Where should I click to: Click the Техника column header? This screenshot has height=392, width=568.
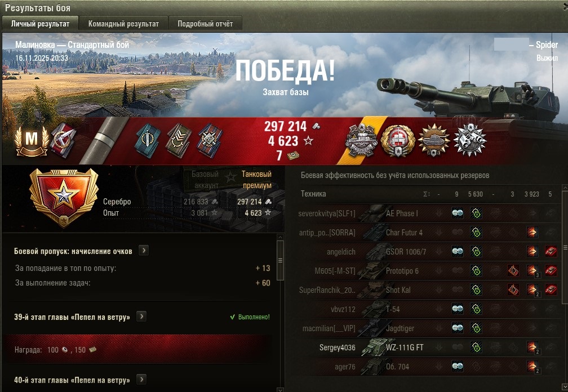coord(313,194)
